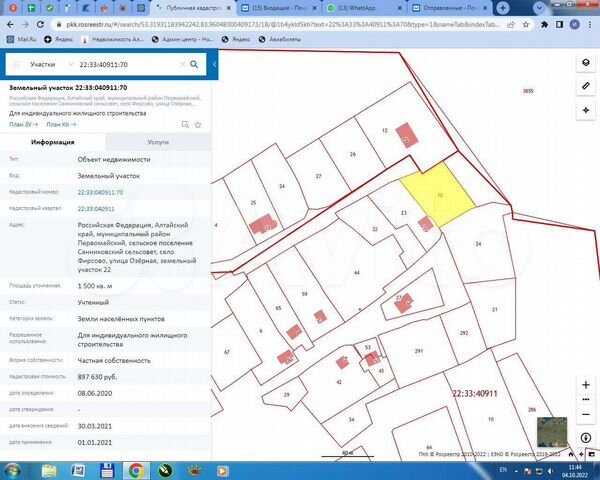Open the План ЗУ link
This screenshot has width=600, height=480.
23,124
